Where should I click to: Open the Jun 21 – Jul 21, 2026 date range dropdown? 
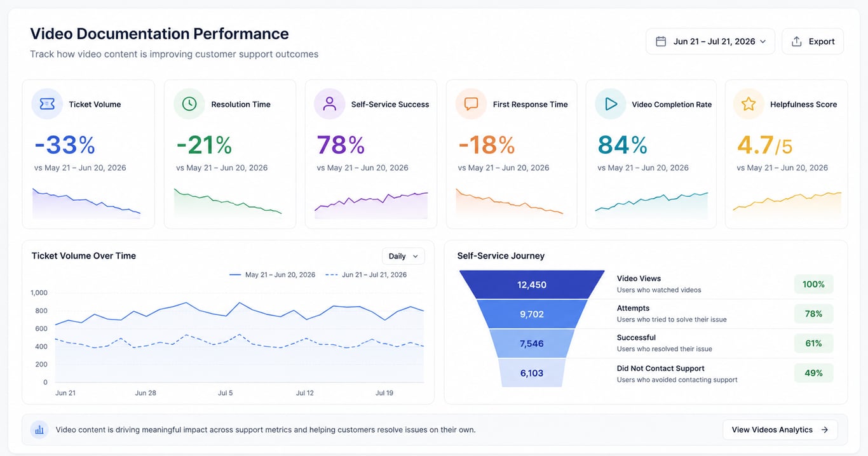point(710,41)
